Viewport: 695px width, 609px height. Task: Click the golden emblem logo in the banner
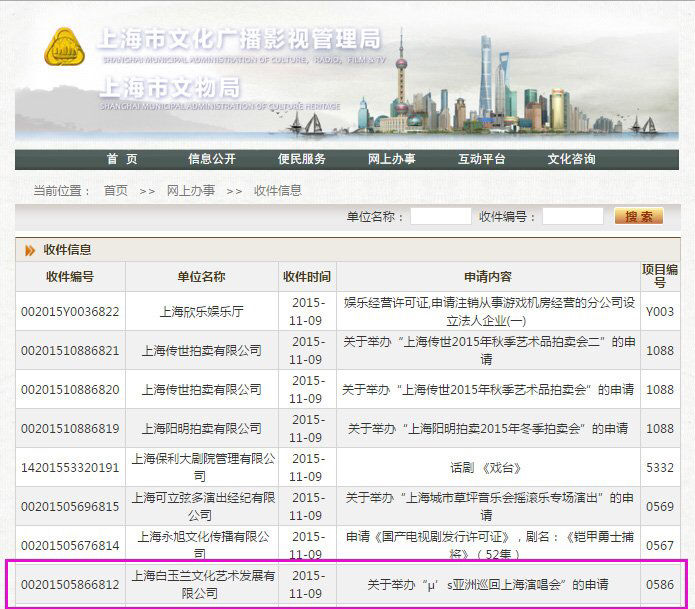point(64,47)
